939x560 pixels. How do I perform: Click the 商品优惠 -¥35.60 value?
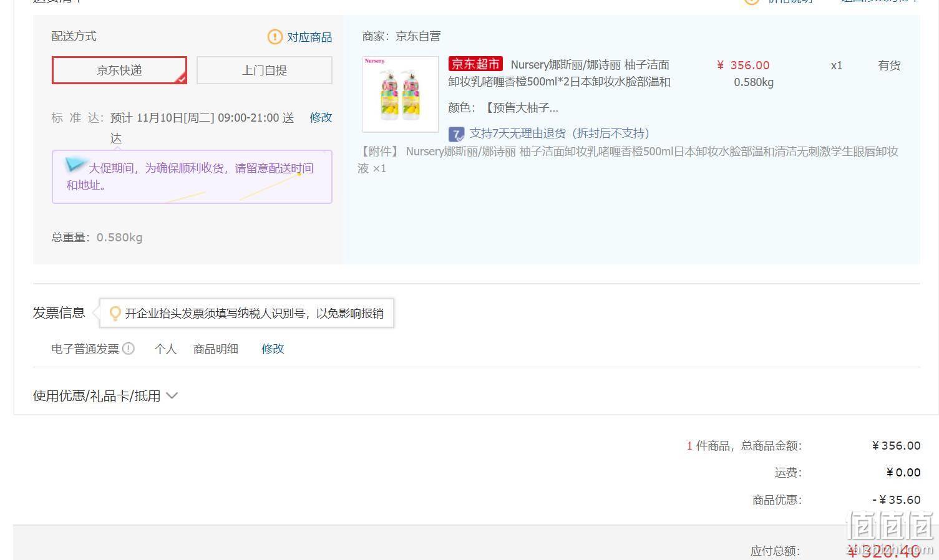tap(897, 500)
